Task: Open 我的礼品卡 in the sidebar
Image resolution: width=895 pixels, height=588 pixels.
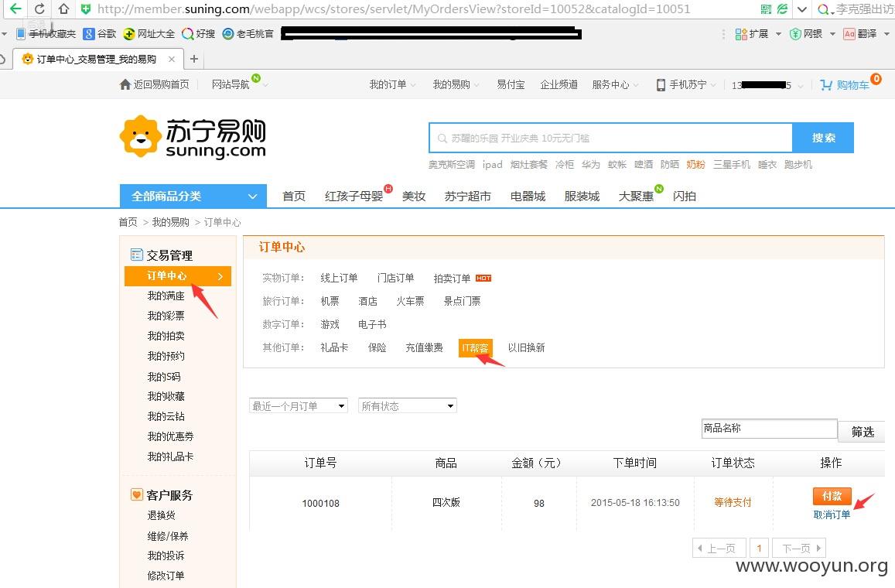Action: pyautogui.click(x=170, y=456)
